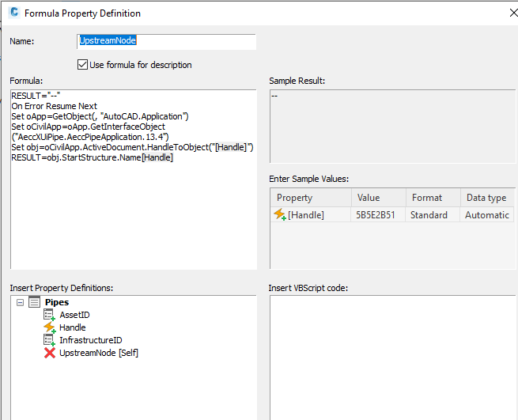The height and width of the screenshot is (420, 518).
Task: Click the Pipes property set icon
Action: point(34,302)
